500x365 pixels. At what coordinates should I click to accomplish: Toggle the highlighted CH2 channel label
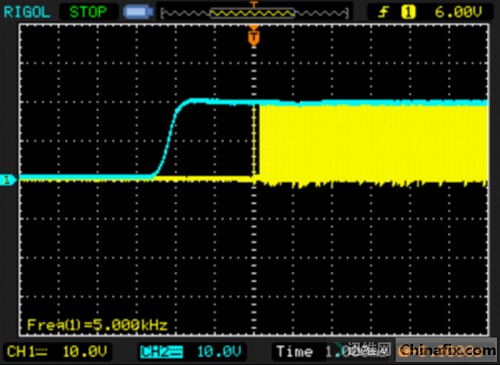(x=161, y=352)
